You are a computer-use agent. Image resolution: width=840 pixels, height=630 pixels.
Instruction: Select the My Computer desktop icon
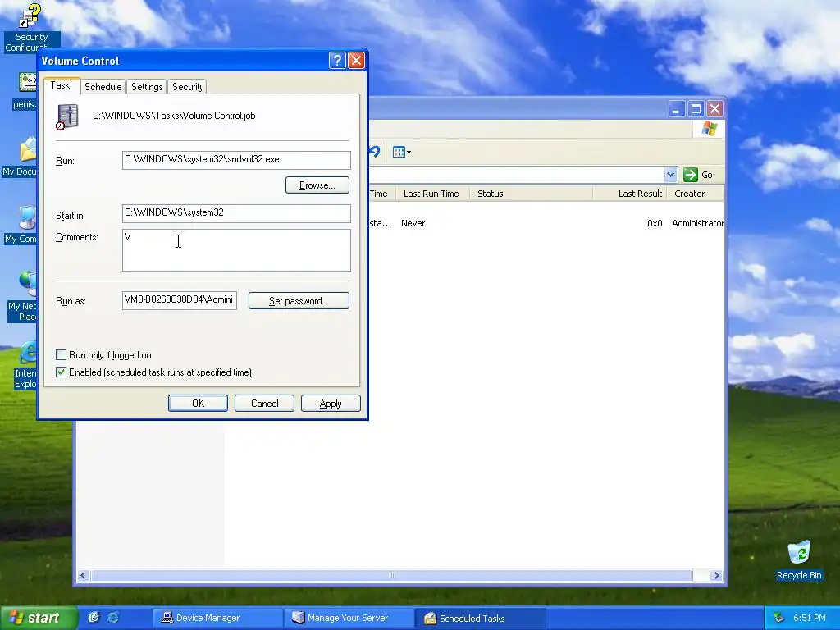click(21, 224)
